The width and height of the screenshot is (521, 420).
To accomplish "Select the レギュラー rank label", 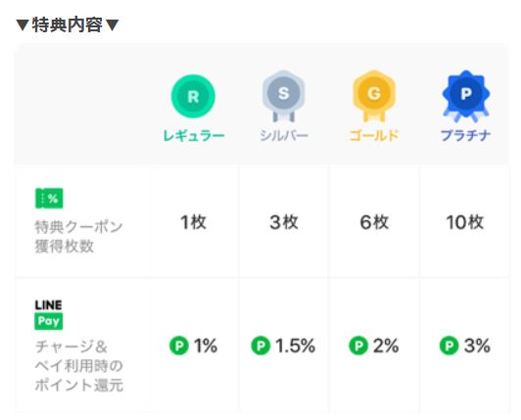I will [194, 135].
